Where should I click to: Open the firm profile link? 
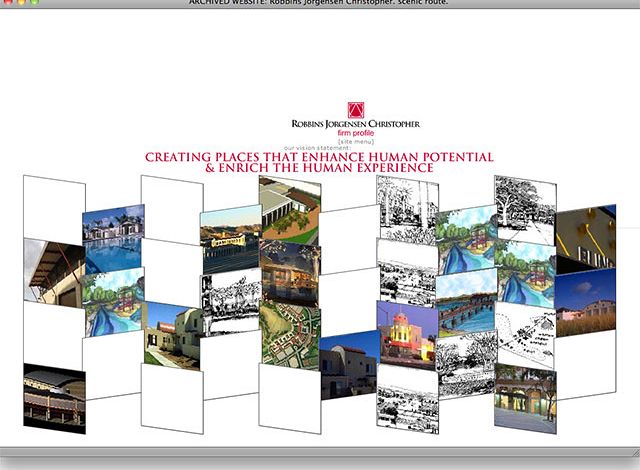(x=355, y=132)
